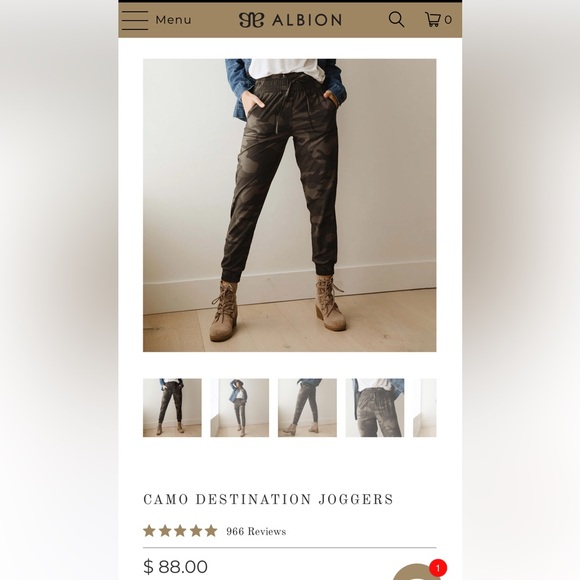Open the shopping cart icon

point(432,20)
